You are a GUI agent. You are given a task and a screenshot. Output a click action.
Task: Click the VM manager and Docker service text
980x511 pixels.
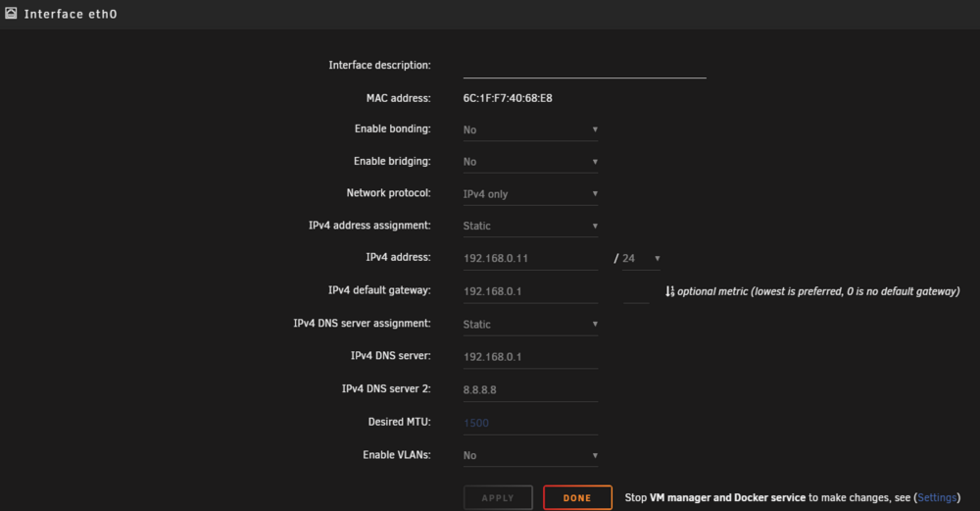pyautogui.click(x=727, y=498)
